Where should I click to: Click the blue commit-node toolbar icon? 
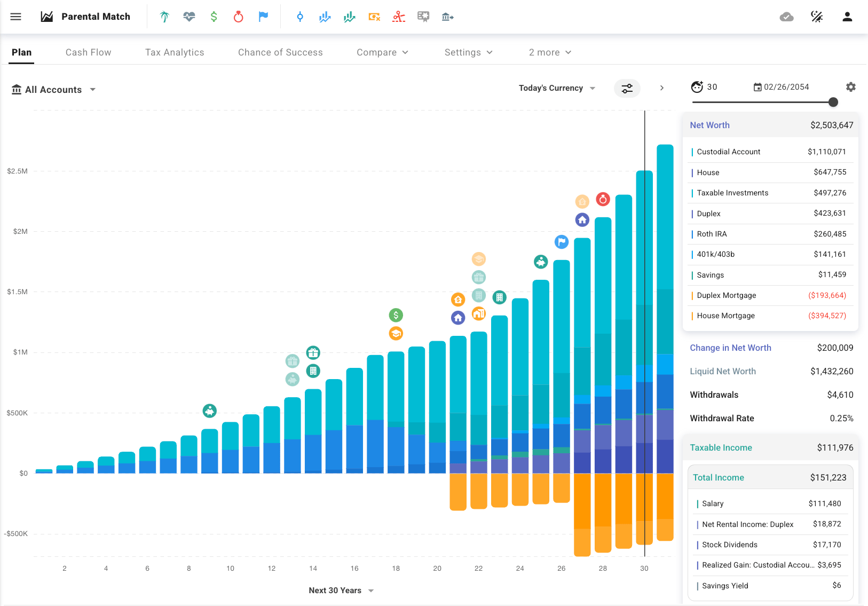pyautogui.click(x=300, y=17)
